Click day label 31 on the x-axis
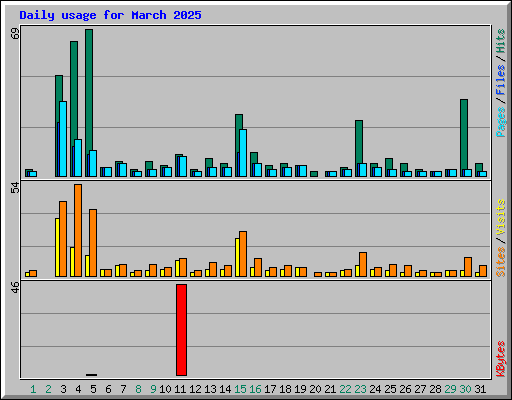The width and height of the screenshot is (512, 400). coord(480,389)
